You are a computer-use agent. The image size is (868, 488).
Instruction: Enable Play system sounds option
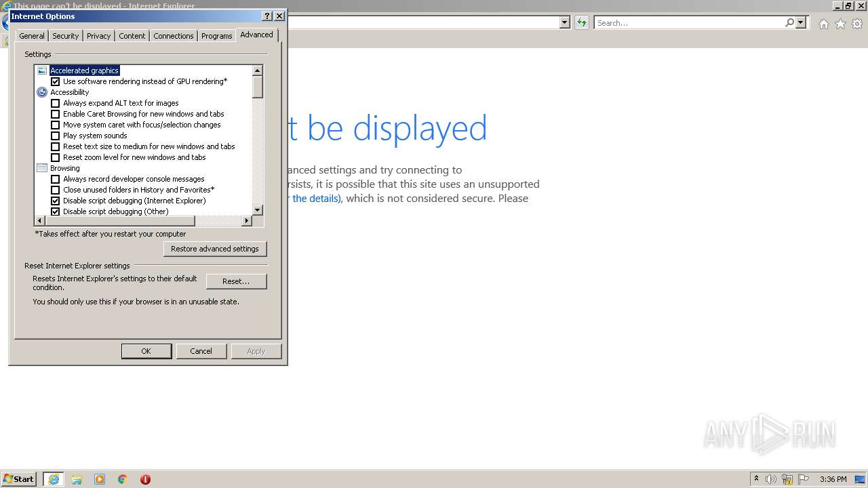tap(56, 136)
